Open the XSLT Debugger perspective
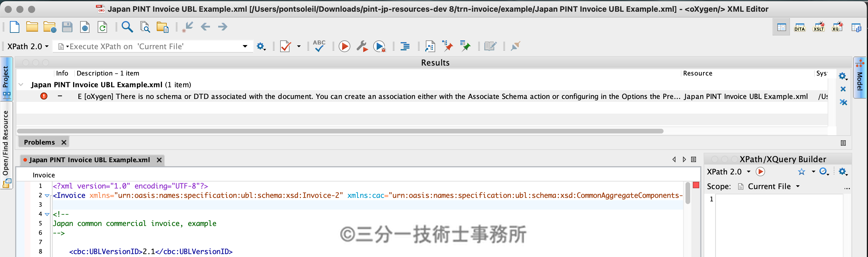Screen dimensions: 868x257 (819, 27)
